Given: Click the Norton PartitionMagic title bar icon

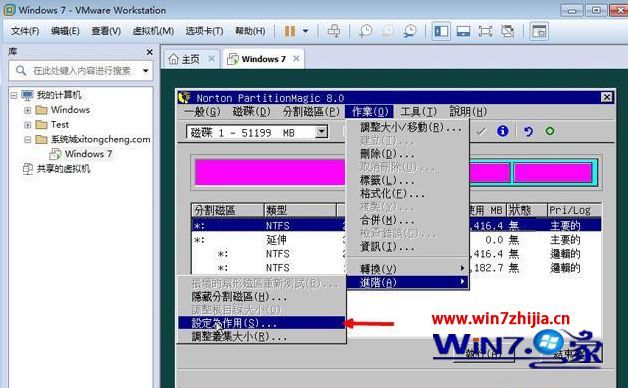Looking at the screenshot, I should [184, 97].
